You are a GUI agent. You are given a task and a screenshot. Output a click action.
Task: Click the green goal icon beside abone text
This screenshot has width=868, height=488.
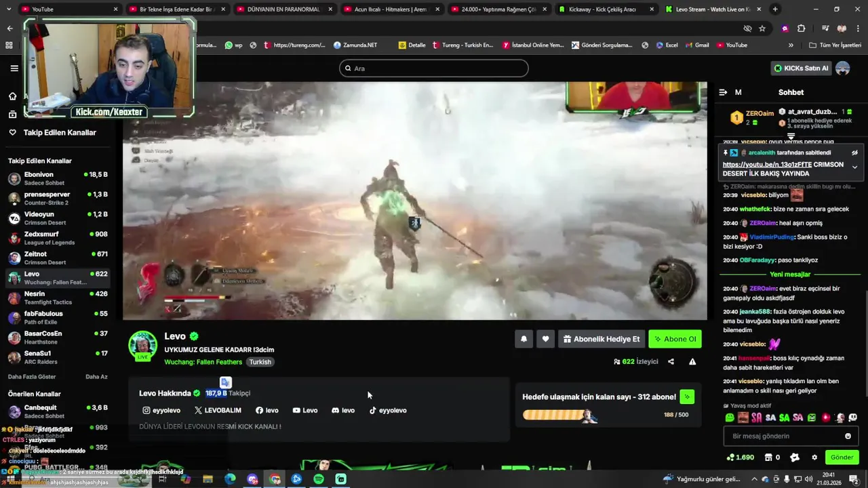point(687,397)
